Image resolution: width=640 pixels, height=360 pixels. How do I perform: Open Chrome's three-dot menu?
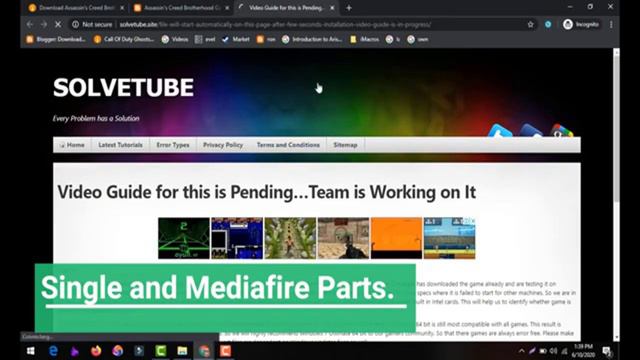point(611,24)
